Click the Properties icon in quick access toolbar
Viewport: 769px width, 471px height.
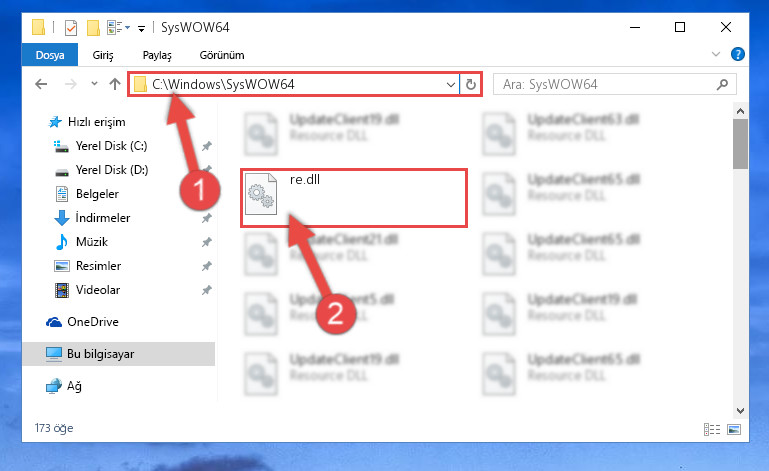tap(71, 27)
